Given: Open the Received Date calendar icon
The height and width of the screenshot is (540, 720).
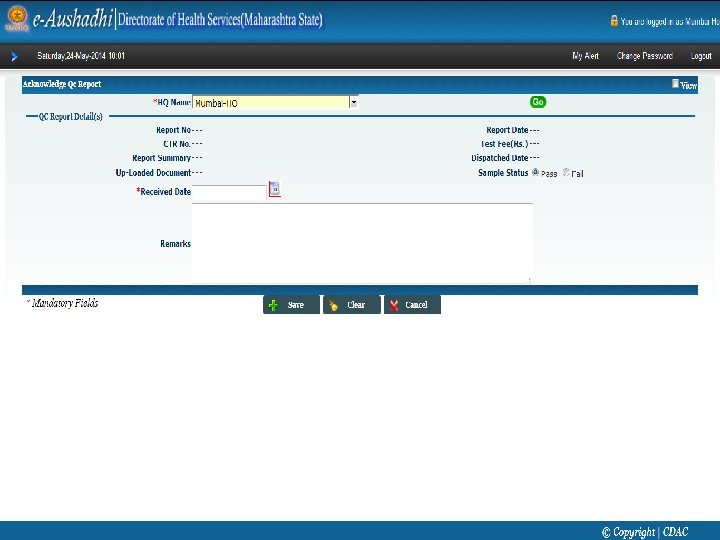Looking at the screenshot, I should (274, 189).
